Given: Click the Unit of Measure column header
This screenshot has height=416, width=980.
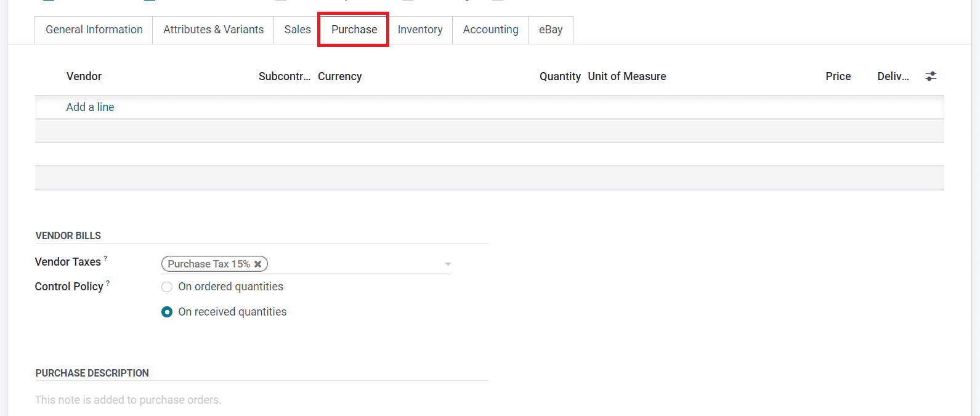Looking at the screenshot, I should coord(627,76).
